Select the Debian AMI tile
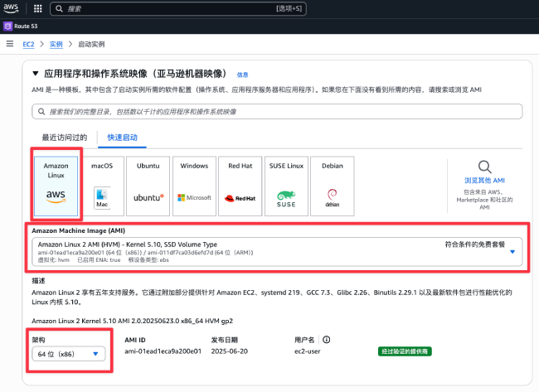Image resolution: width=539 pixels, height=392 pixels. coord(333,186)
